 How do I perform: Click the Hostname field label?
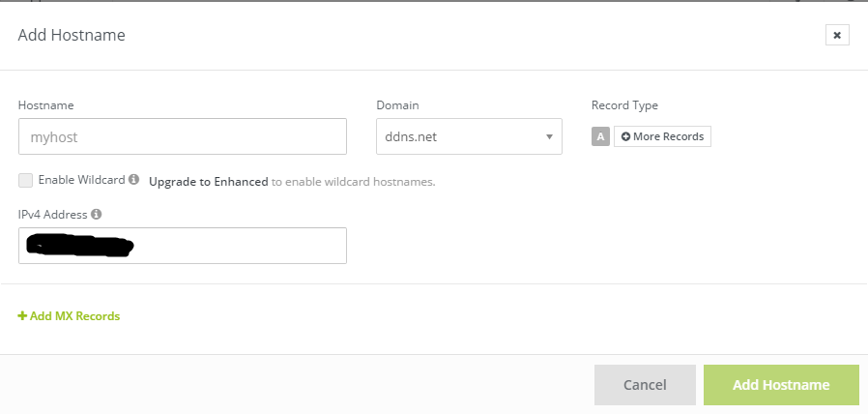45,105
